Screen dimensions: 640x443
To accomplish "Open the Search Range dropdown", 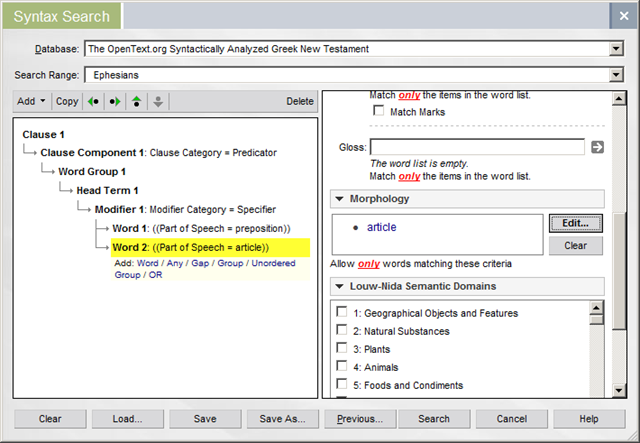I will pos(616,74).
